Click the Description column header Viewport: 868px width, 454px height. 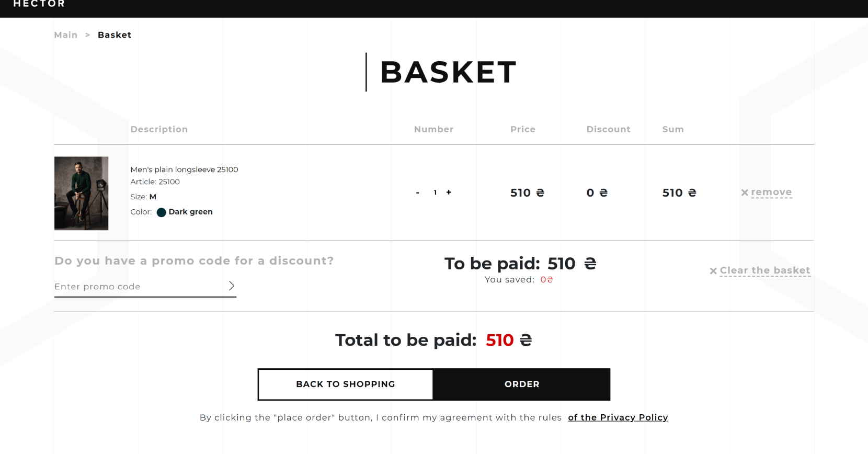(x=159, y=129)
